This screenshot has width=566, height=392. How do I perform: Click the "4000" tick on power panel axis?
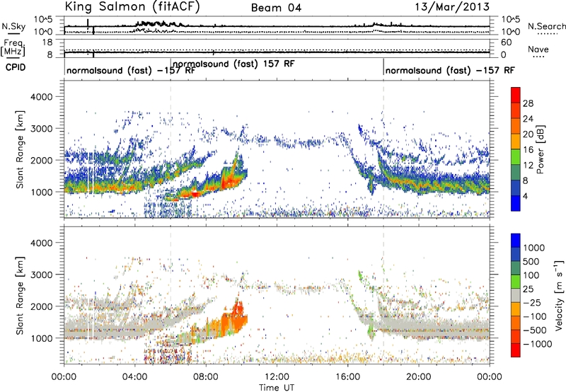pyautogui.click(x=41, y=97)
